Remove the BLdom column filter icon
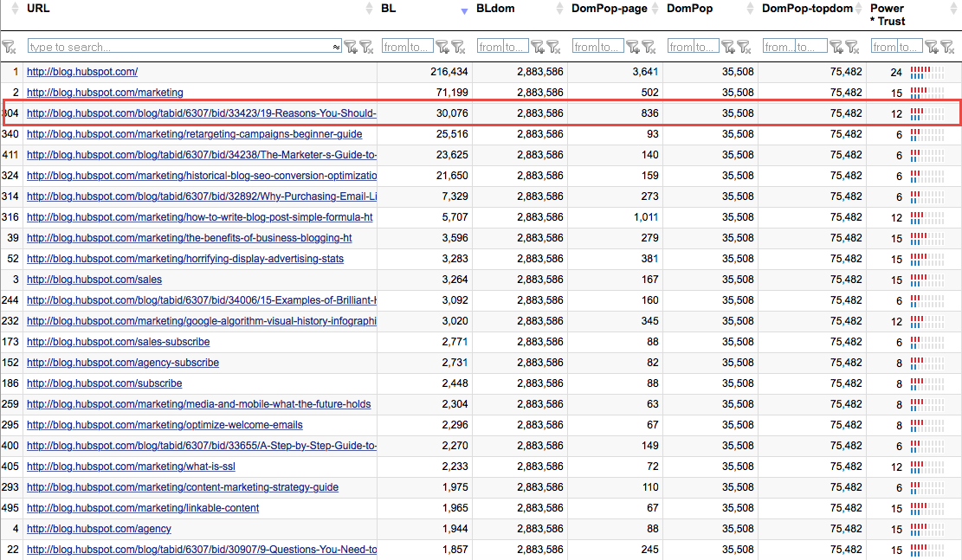This screenshot has height=560, width=962. 553,48
